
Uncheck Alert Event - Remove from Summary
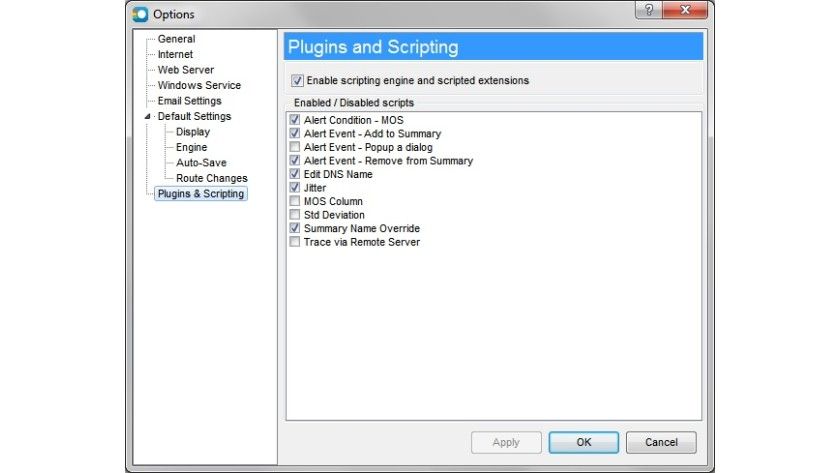tap(295, 160)
